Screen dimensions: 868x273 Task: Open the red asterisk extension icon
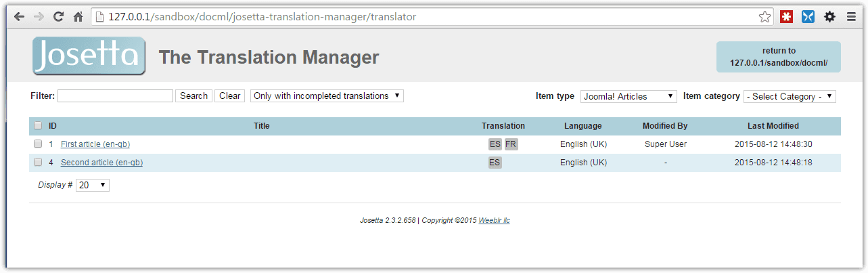click(x=786, y=17)
